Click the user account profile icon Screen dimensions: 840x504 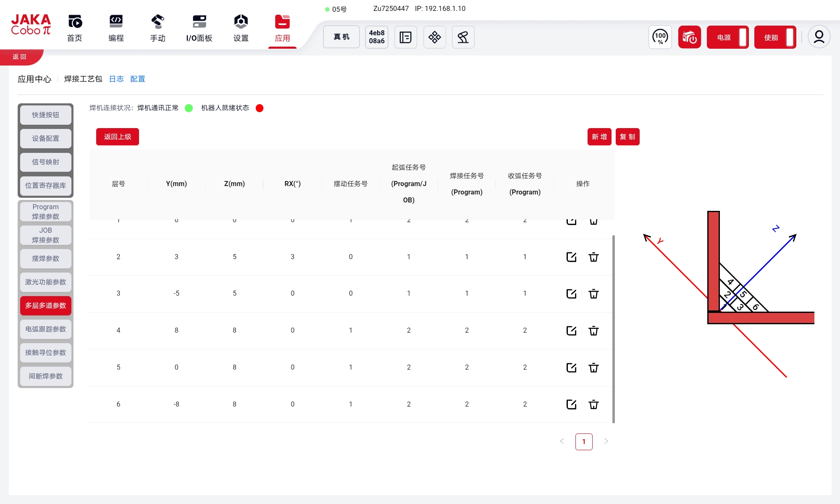[819, 37]
